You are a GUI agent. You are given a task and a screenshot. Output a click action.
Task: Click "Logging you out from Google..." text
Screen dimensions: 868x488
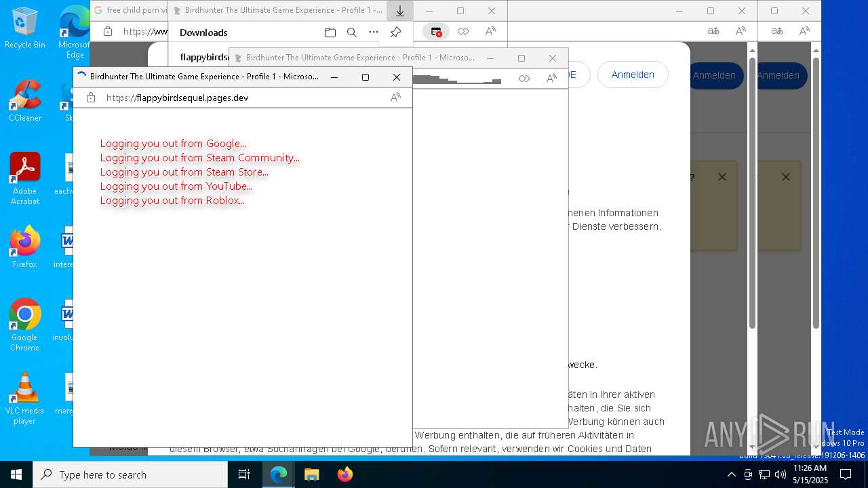click(173, 143)
